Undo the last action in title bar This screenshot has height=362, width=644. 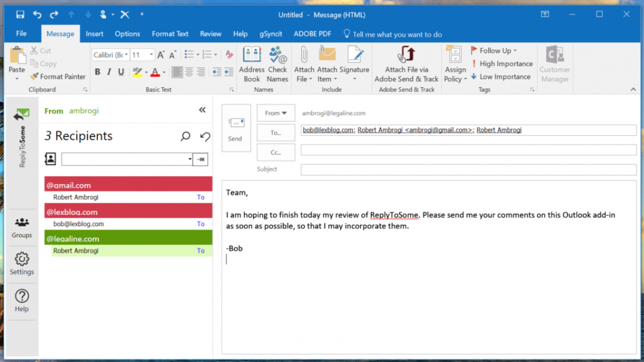37,15
